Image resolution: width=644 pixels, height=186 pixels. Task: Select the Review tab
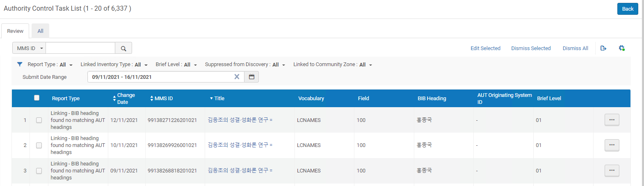[15, 31]
